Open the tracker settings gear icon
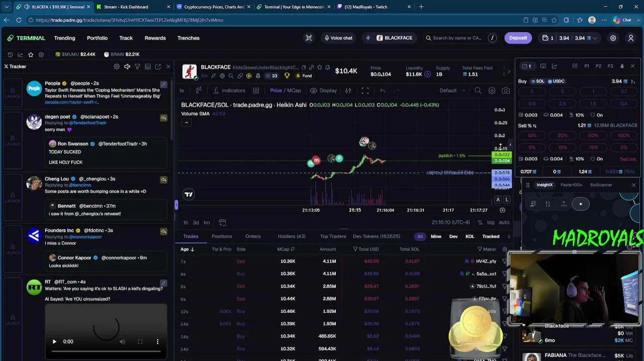The image size is (644, 361). coord(116,67)
